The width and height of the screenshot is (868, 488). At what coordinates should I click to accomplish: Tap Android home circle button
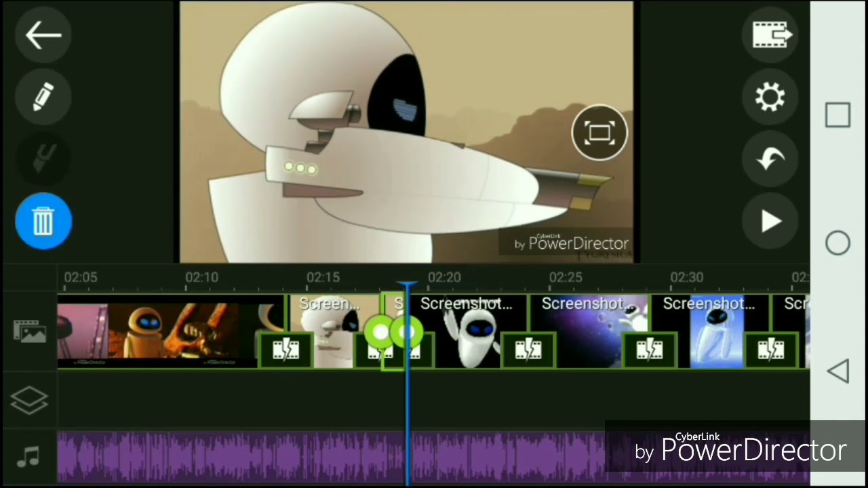point(837,243)
